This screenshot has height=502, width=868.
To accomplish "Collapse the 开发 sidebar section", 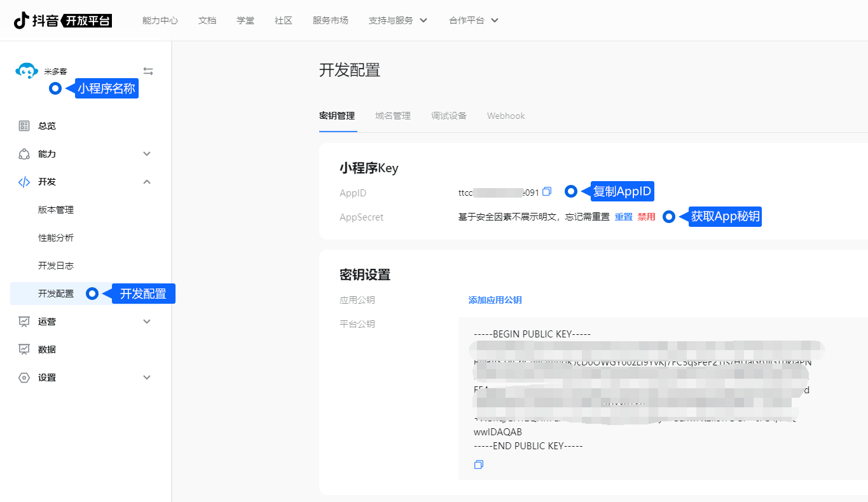I will tap(147, 182).
